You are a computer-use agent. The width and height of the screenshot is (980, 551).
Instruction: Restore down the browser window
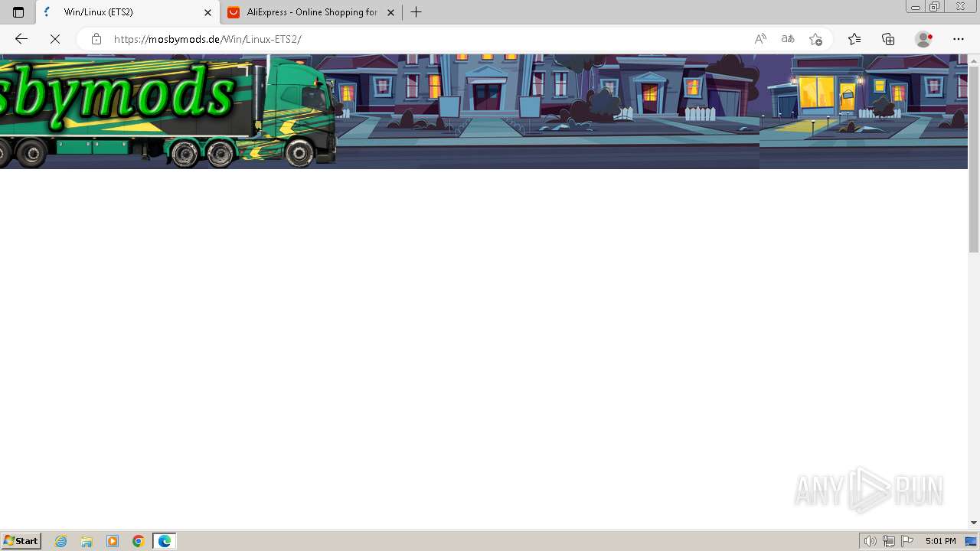tap(934, 7)
